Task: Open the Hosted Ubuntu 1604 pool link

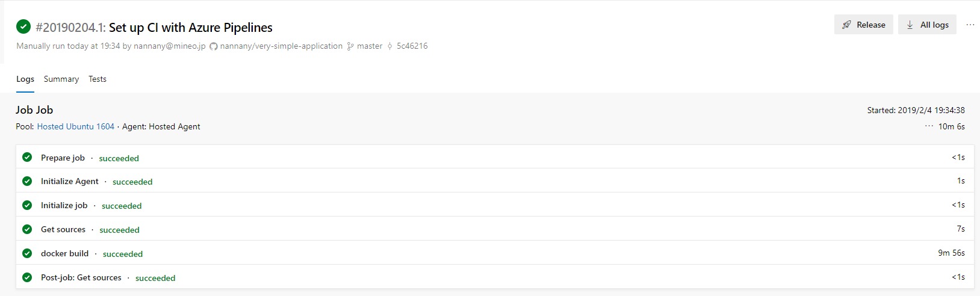Action: click(76, 126)
